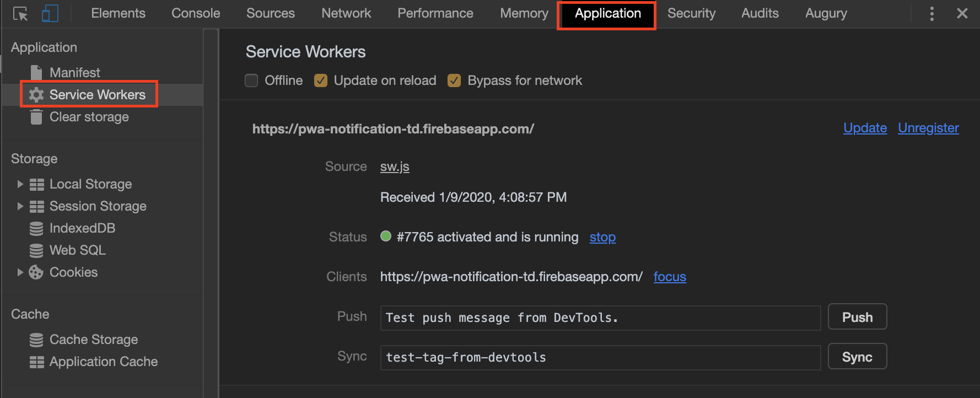Toggle the device toolbar icon
Screen dimensions: 980x398
[x=50, y=13]
